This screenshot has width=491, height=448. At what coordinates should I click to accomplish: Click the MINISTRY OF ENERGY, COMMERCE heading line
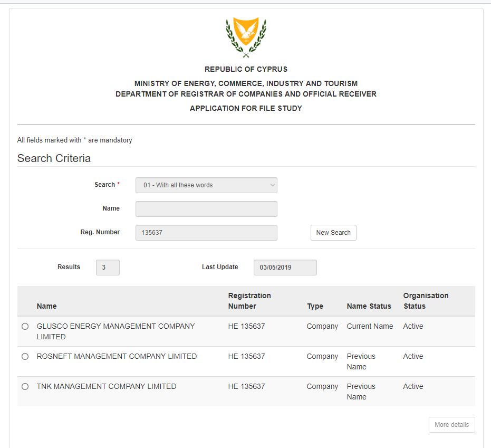246,84
